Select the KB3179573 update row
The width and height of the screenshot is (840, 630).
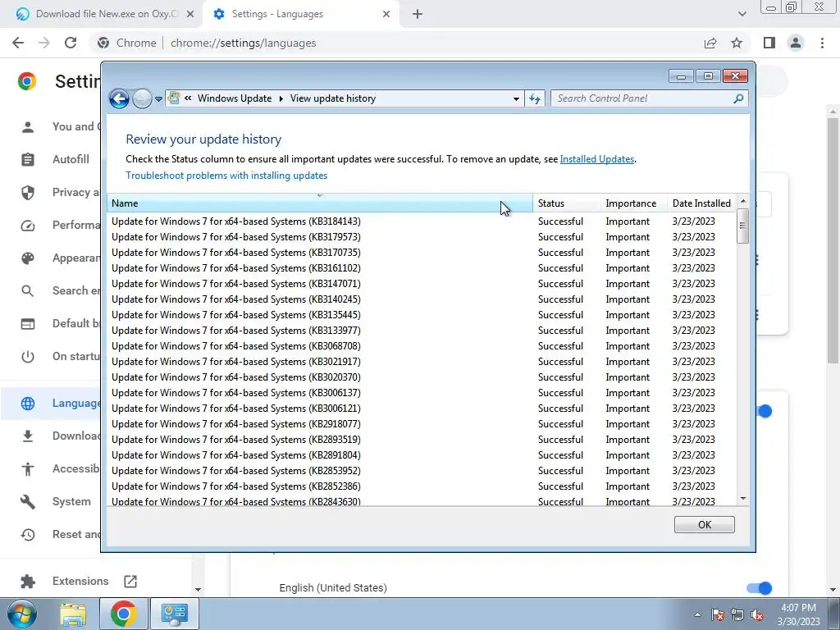coord(421,237)
